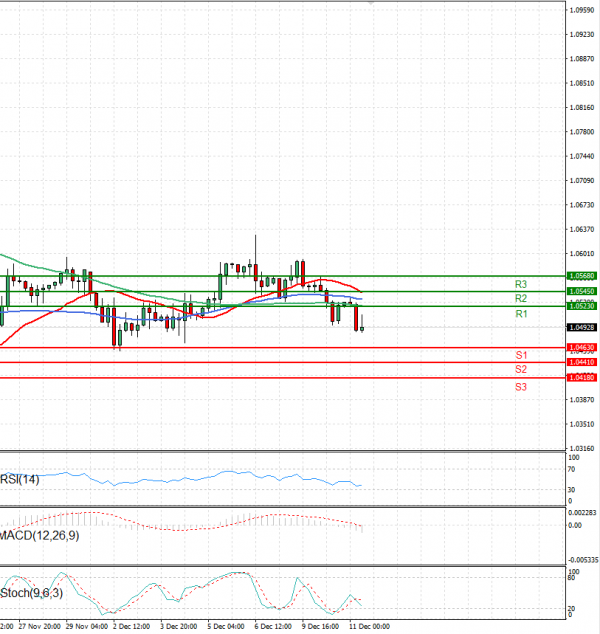Select the green 1.05450 price tag

pos(581,291)
